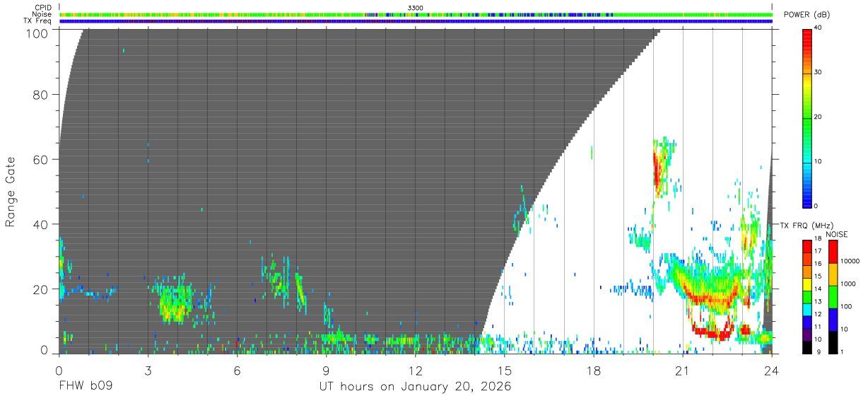Click the 10000 noise legend value
This screenshot has width=868, height=401.
pyautogui.click(x=850, y=261)
